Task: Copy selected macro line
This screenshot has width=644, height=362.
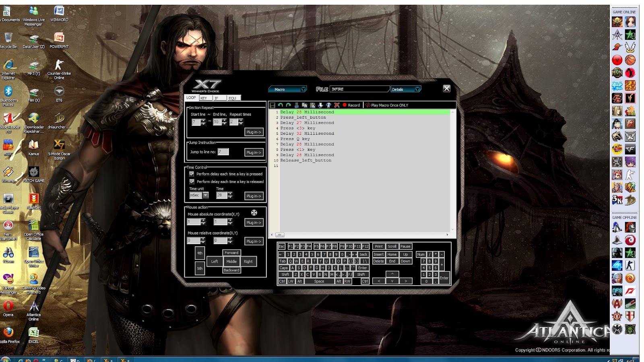Action: (x=305, y=105)
